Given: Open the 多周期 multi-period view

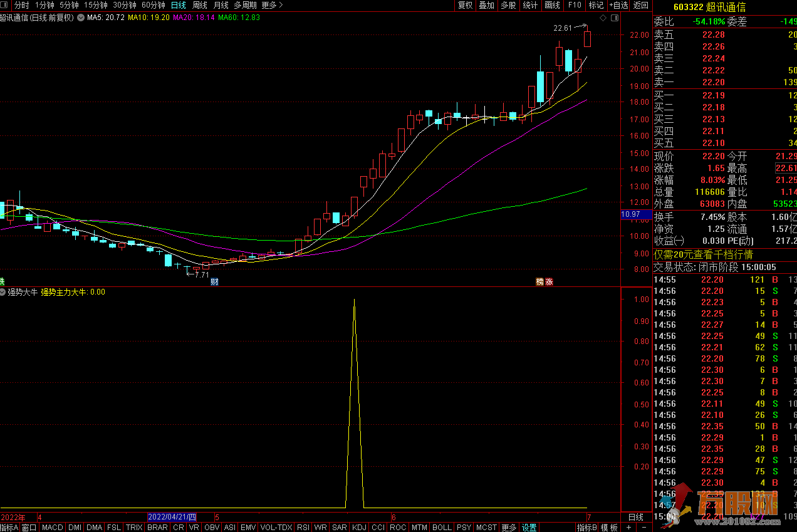Looking at the screenshot, I should pos(246,5).
